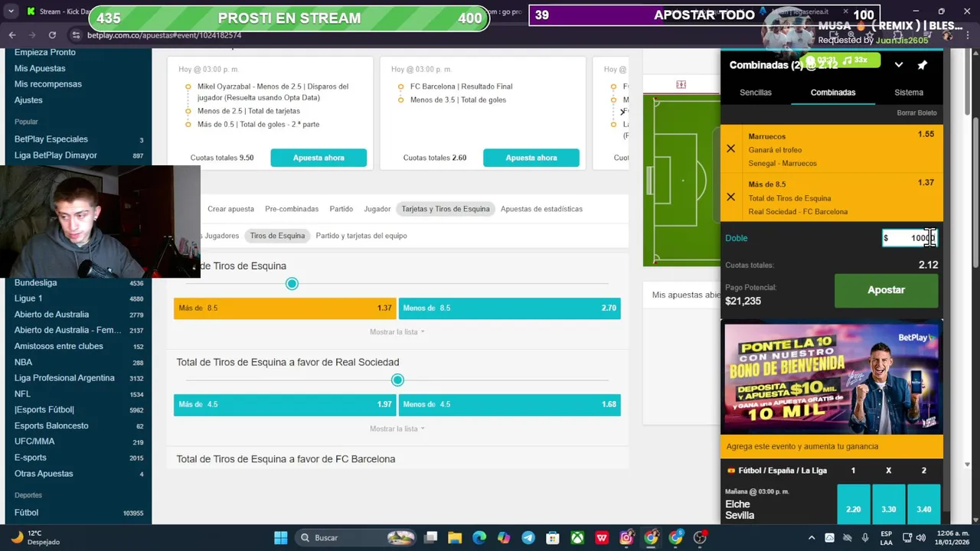The width and height of the screenshot is (980, 551).
Task: Open Ajustes in sidebar
Action: [x=28, y=100]
